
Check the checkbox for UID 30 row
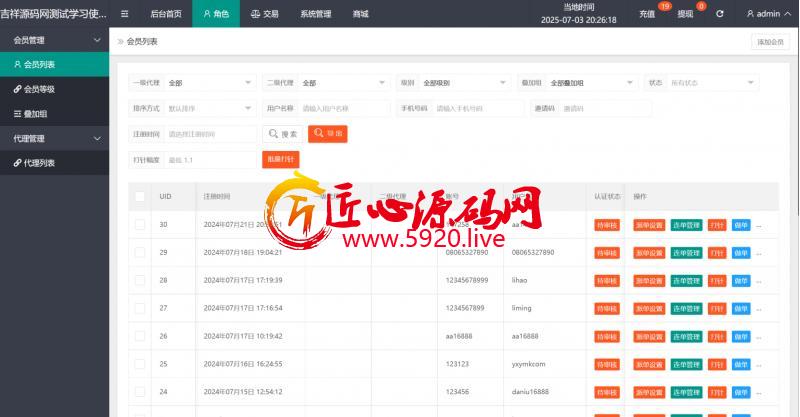point(140,225)
